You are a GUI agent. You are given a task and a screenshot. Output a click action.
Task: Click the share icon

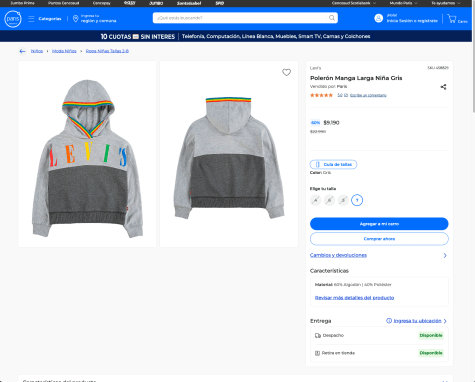coord(443,87)
